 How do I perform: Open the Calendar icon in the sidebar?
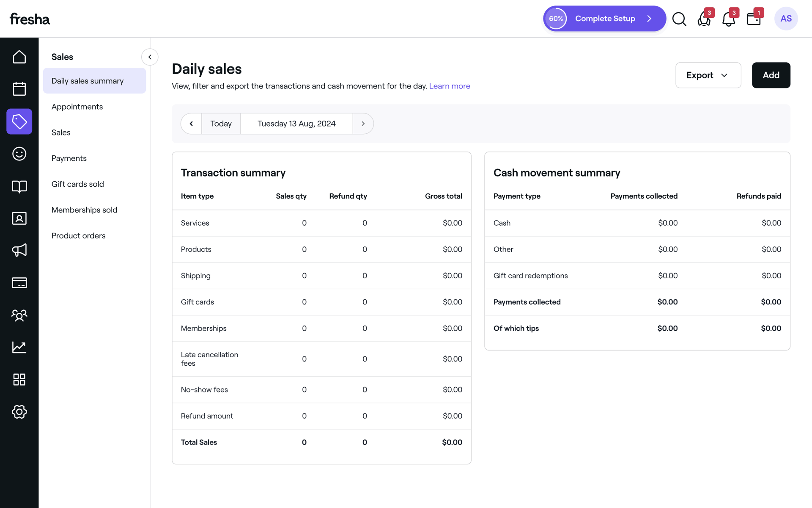pyautogui.click(x=19, y=89)
